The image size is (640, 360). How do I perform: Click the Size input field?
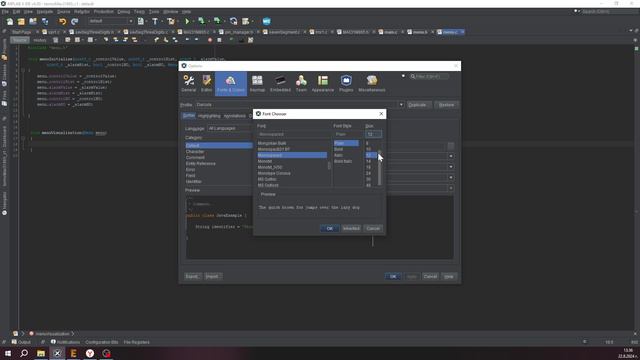373,134
